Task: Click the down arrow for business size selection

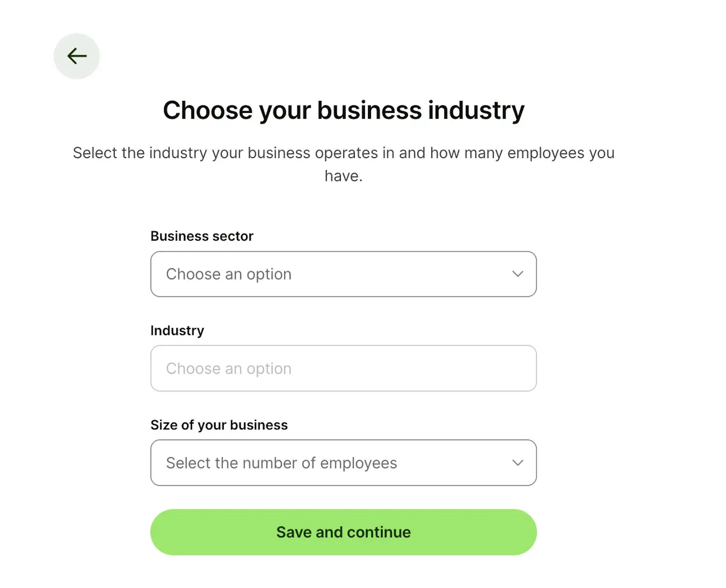Action: click(518, 463)
